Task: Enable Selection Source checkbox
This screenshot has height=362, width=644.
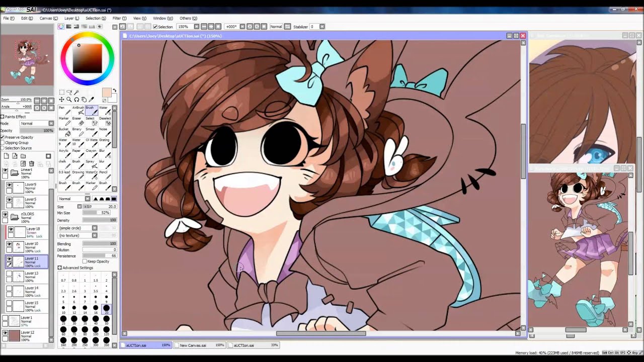Action: tap(3, 148)
